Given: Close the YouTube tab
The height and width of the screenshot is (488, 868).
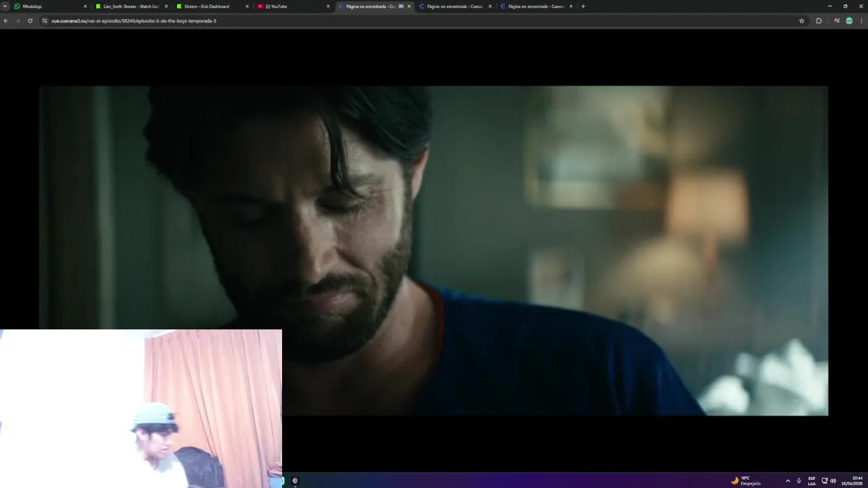Looking at the screenshot, I should pyautogui.click(x=328, y=6).
